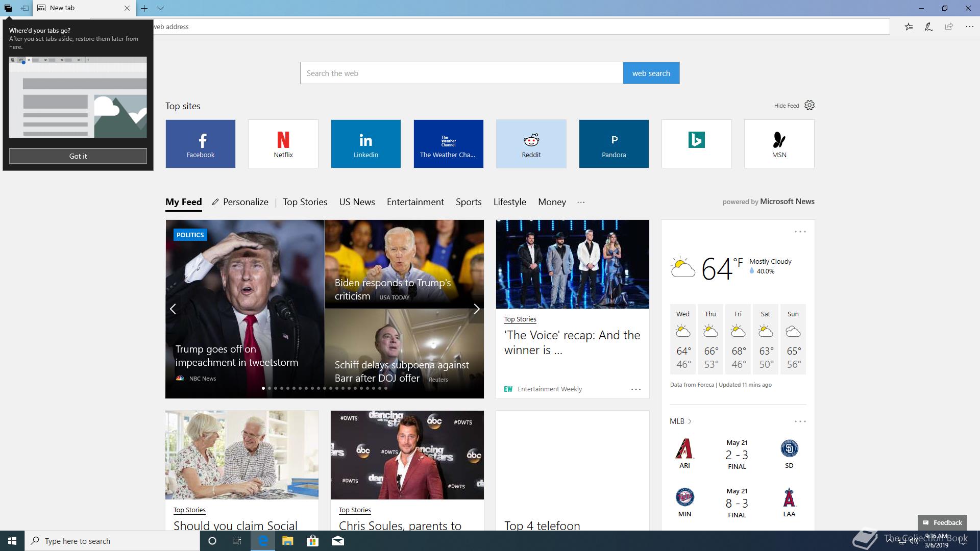Expand the tab preview chevron
The width and height of the screenshot is (980, 551).
click(x=160, y=8)
